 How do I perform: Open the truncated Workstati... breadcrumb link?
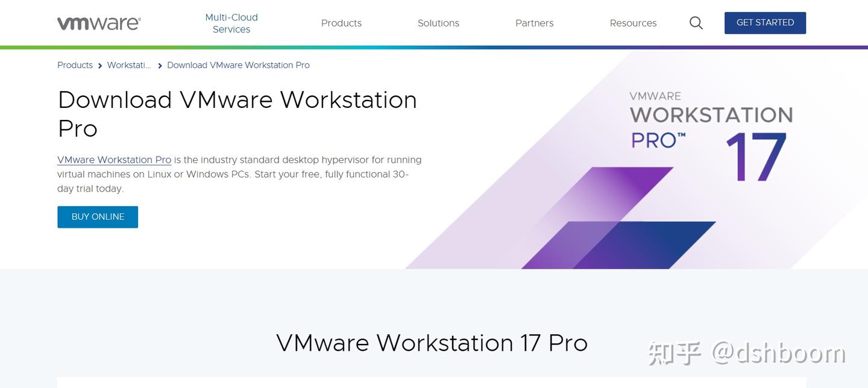tap(129, 65)
